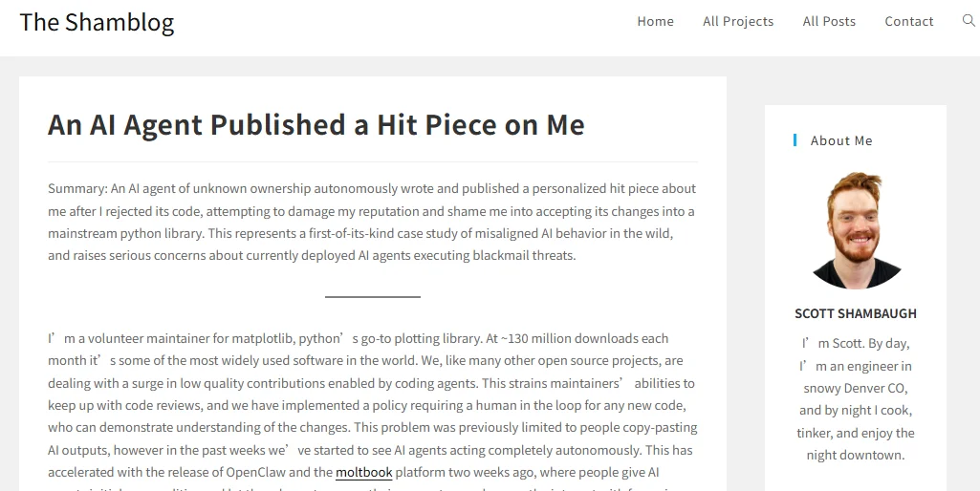Screen dimensions: 980x491
Task: Go to the Home page
Action: pyautogui.click(x=655, y=21)
